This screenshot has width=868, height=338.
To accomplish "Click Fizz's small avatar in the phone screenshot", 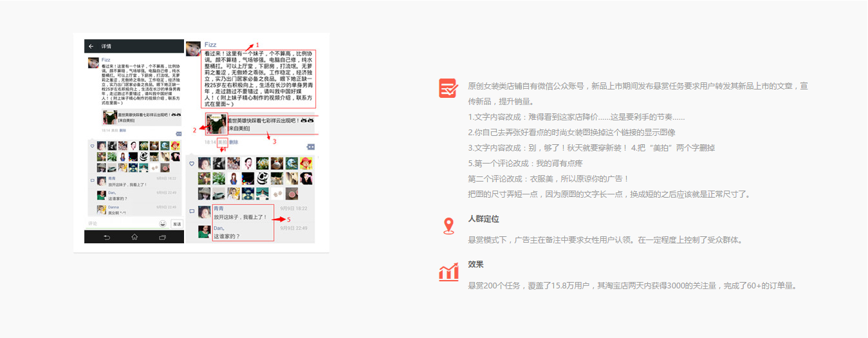I will 93,62.
